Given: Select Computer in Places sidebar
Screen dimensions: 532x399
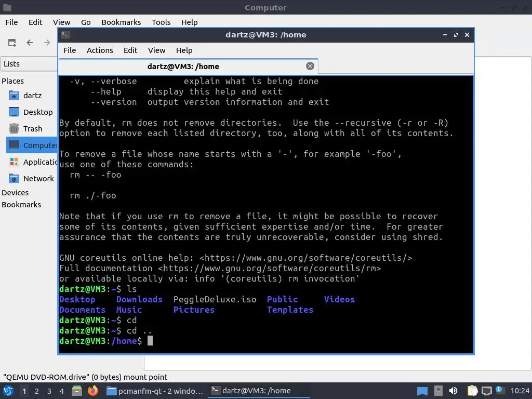Looking at the screenshot, I should [x=32, y=145].
